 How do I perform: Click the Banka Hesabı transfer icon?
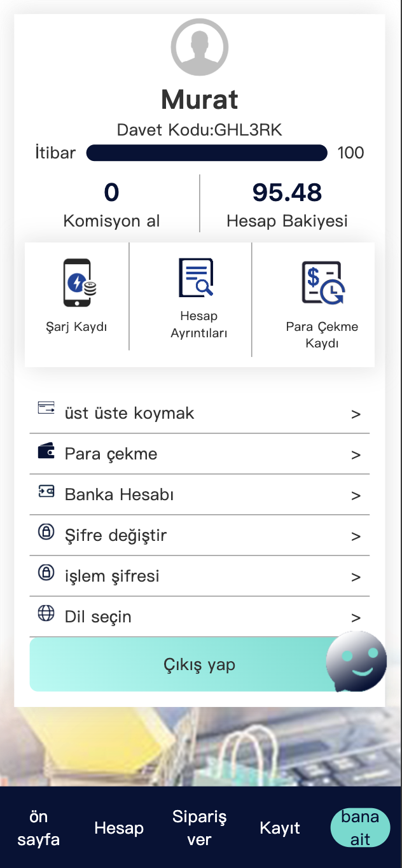tap(46, 491)
